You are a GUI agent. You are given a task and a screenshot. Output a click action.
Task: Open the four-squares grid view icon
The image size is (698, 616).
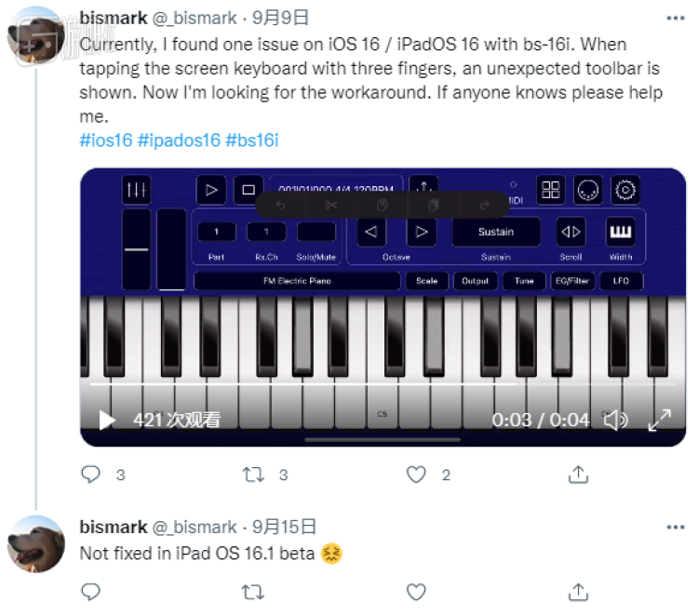[551, 190]
